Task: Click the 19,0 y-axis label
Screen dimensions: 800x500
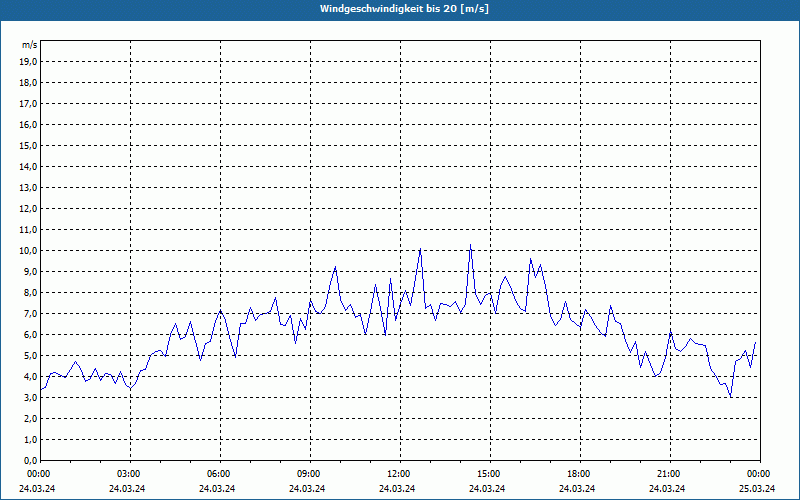Action: tap(29, 62)
